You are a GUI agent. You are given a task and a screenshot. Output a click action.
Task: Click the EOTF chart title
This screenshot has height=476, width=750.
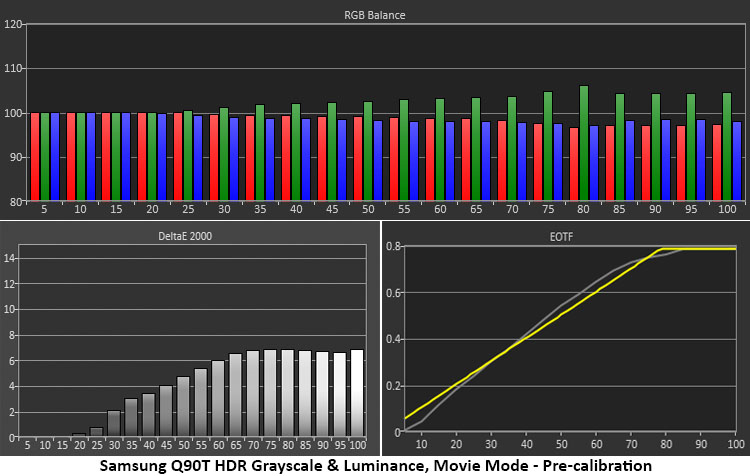click(x=566, y=235)
